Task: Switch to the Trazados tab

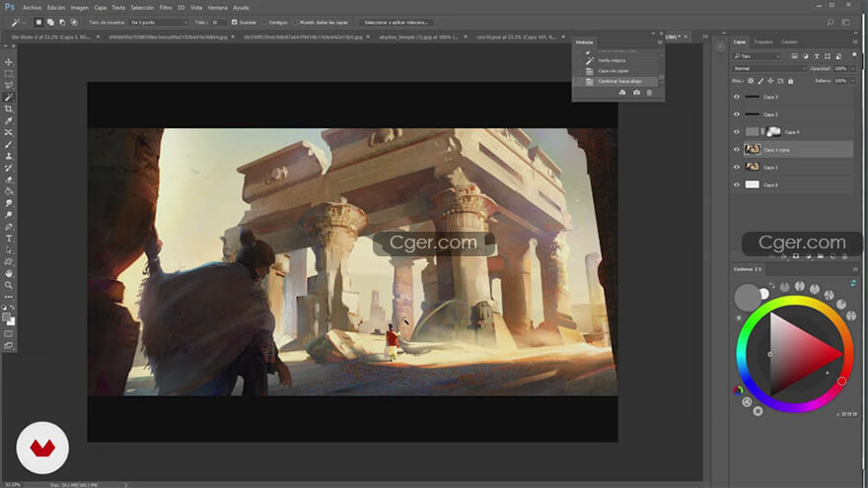Action: click(x=763, y=42)
